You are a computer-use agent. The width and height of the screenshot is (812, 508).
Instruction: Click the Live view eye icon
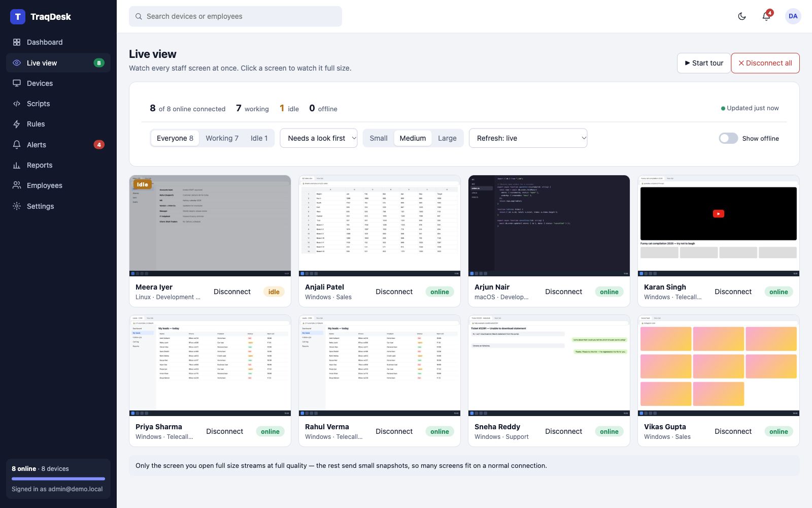[x=17, y=63]
